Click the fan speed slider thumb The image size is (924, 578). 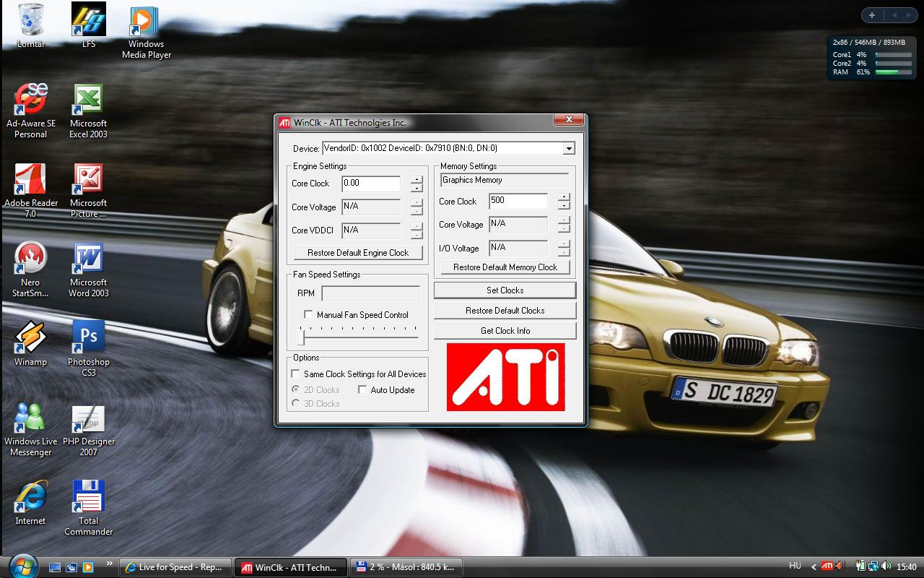301,337
